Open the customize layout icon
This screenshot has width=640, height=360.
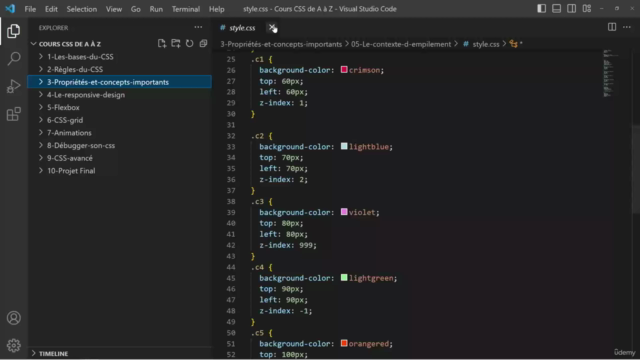coord(587,9)
